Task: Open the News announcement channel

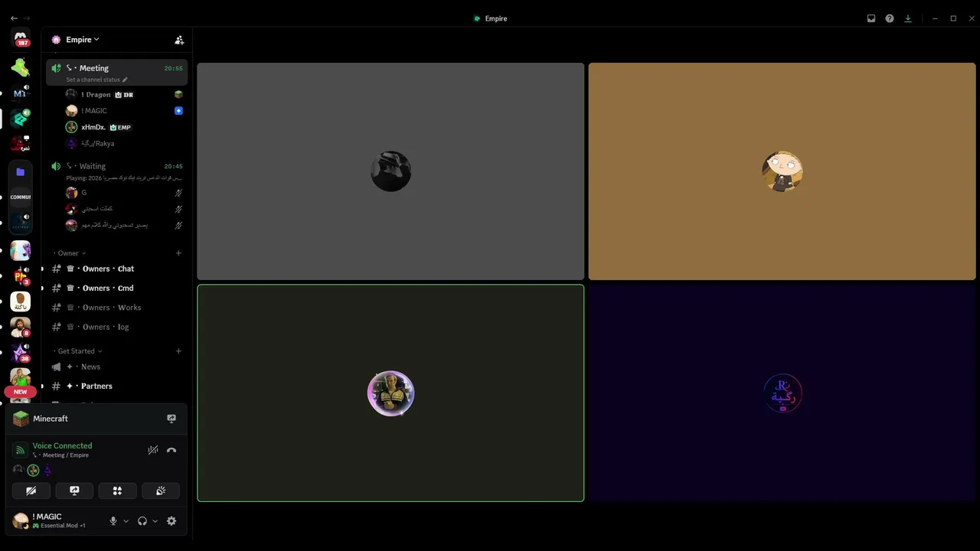Action: tap(116, 367)
